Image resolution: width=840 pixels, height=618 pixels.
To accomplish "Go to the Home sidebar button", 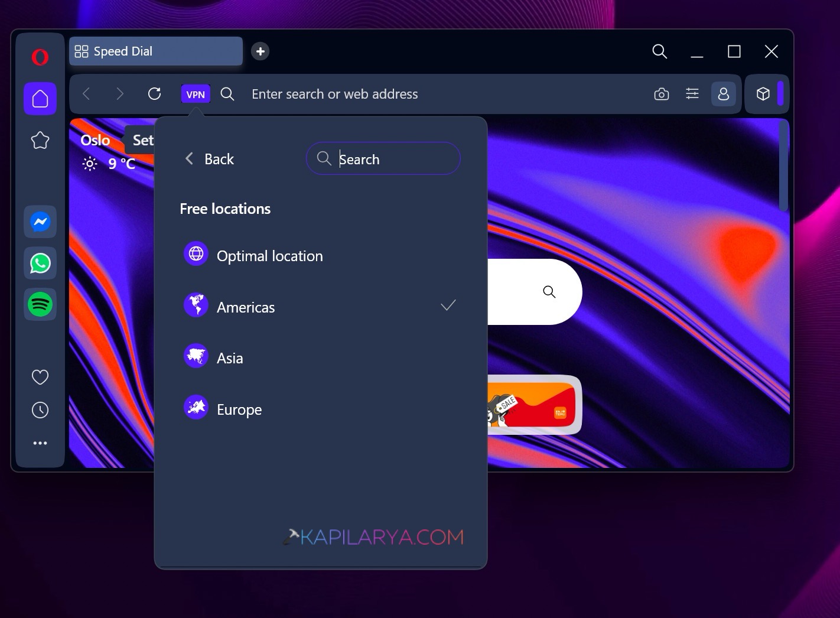I will click(x=40, y=98).
